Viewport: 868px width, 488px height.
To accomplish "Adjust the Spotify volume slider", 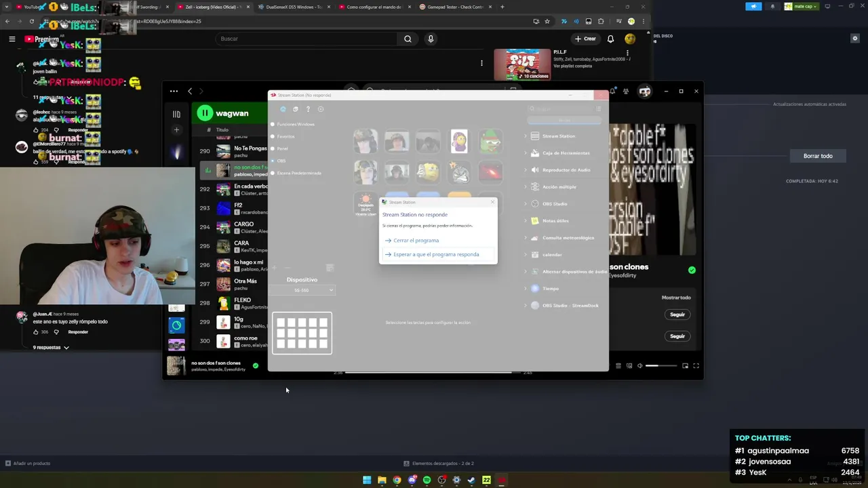I will pos(661,366).
